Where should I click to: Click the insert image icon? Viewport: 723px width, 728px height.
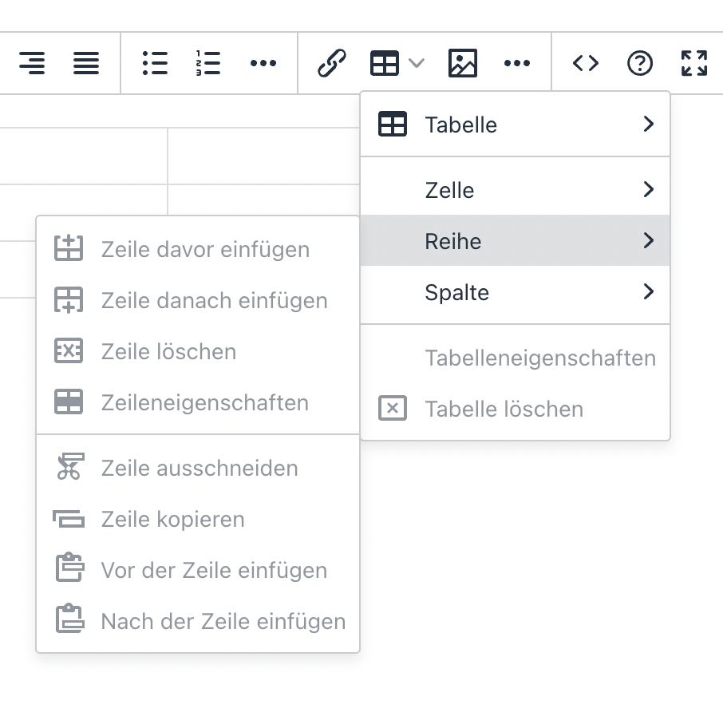click(463, 63)
